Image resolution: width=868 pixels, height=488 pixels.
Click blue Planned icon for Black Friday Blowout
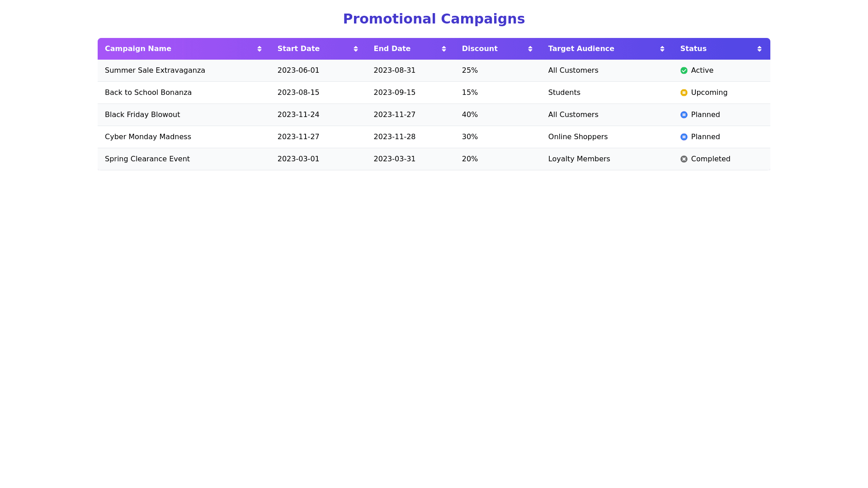click(684, 115)
